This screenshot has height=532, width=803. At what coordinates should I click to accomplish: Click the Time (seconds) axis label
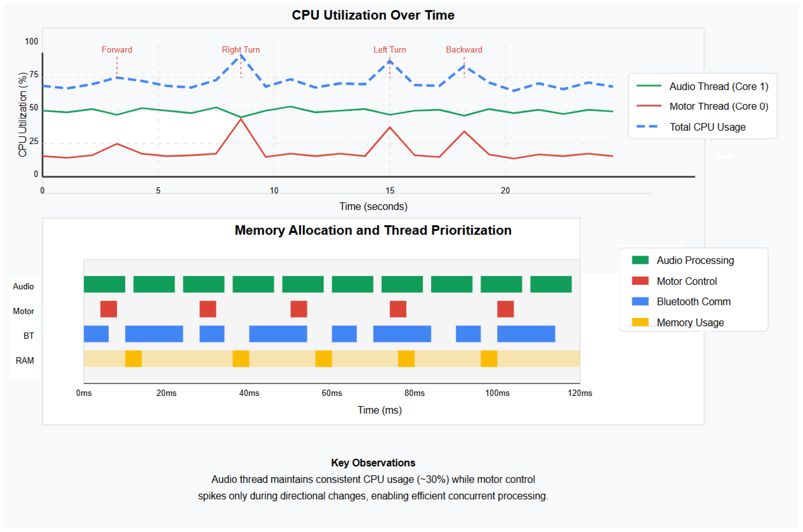pyautogui.click(x=374, y=207)
